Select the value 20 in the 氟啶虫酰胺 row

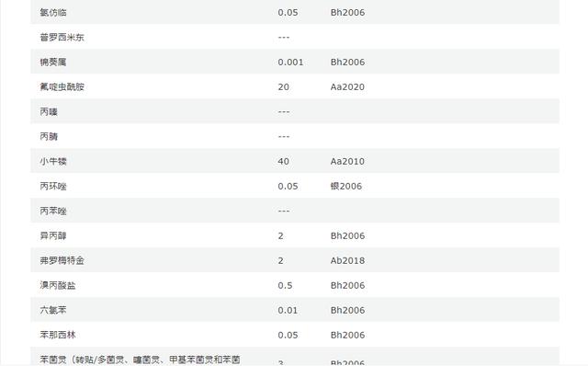click(283, 86)
